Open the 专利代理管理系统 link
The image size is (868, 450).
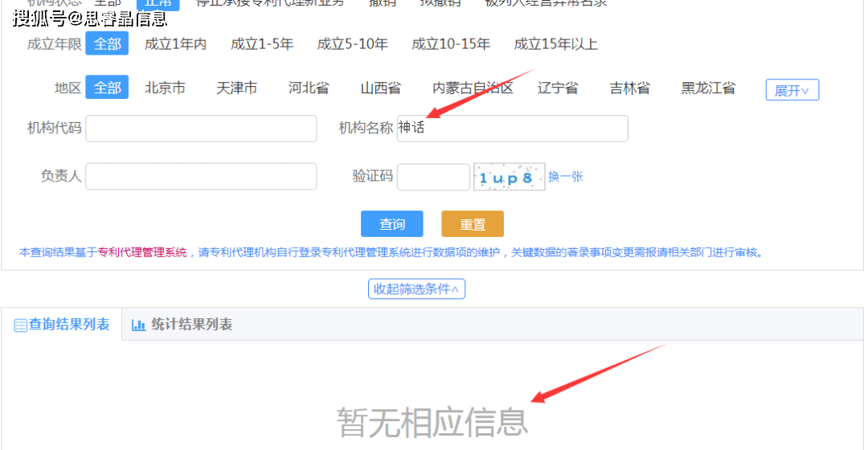[142, 252]
